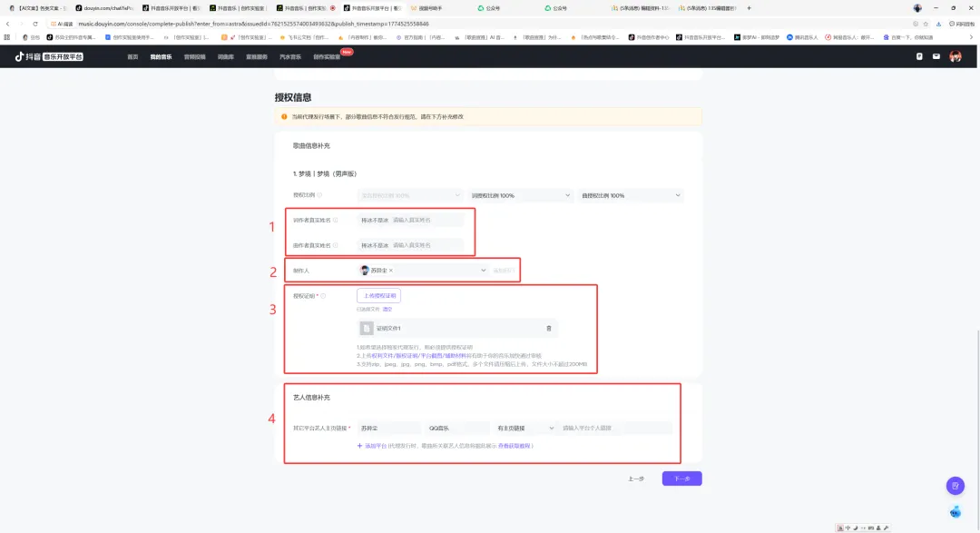The image size is (980, 533).
Task: Click the address bar URL
Action: pyautogui.click(x=253, y=24)
